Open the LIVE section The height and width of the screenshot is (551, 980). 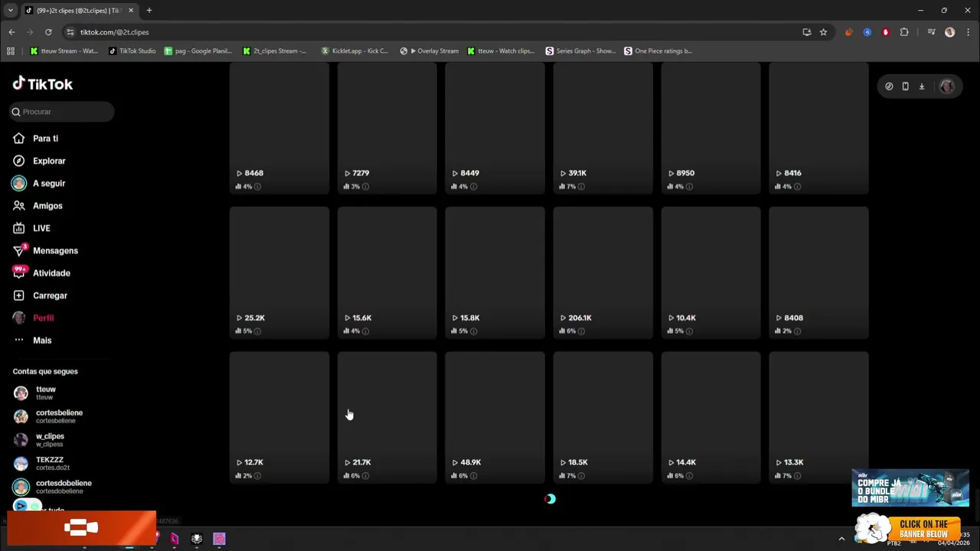point(41,228)
